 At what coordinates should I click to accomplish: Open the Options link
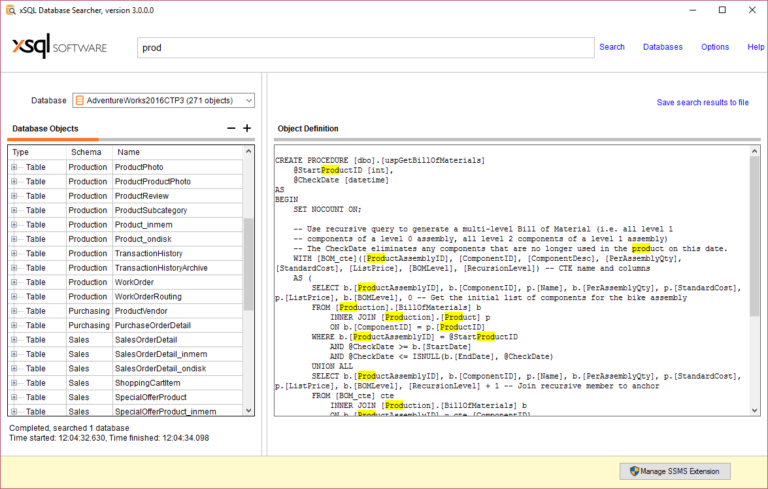click(x=715, y=47)
